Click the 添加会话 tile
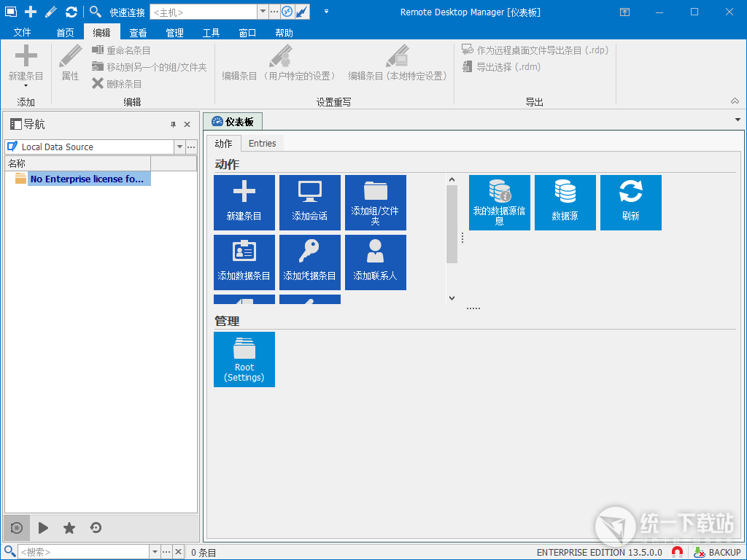The width and height of the screenshot is (747, 560). pyautogui.click(x=310, y=203)
